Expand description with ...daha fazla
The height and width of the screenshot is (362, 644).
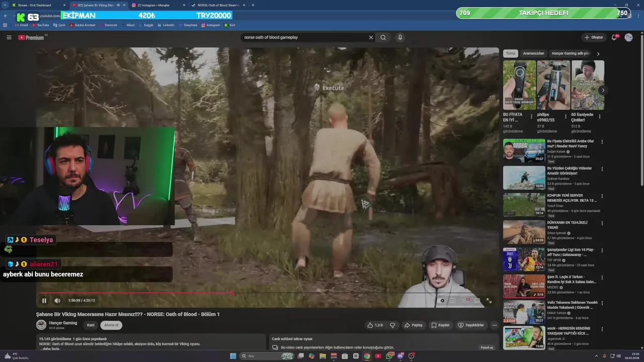(x=49, y=348)
